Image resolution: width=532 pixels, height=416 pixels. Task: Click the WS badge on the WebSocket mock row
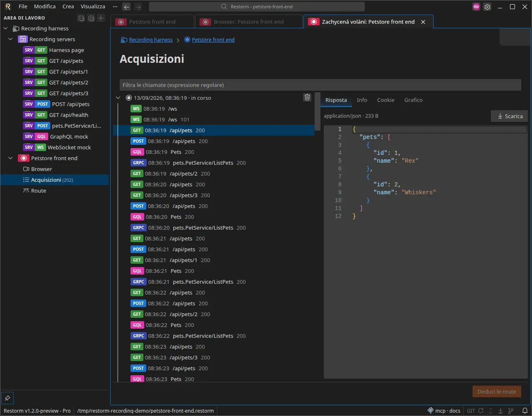(x=40, y=148)
